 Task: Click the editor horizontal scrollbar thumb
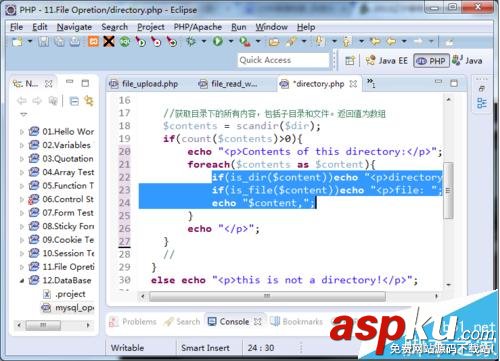click(x=267, y=296)
